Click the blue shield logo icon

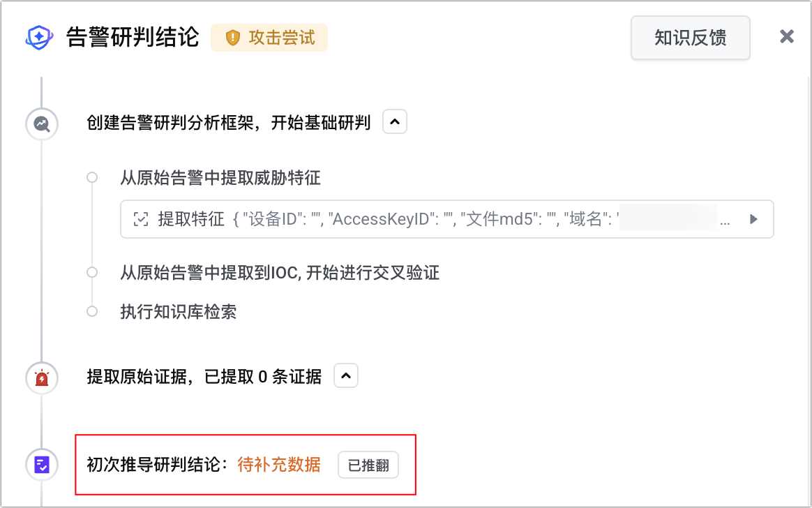39,37
